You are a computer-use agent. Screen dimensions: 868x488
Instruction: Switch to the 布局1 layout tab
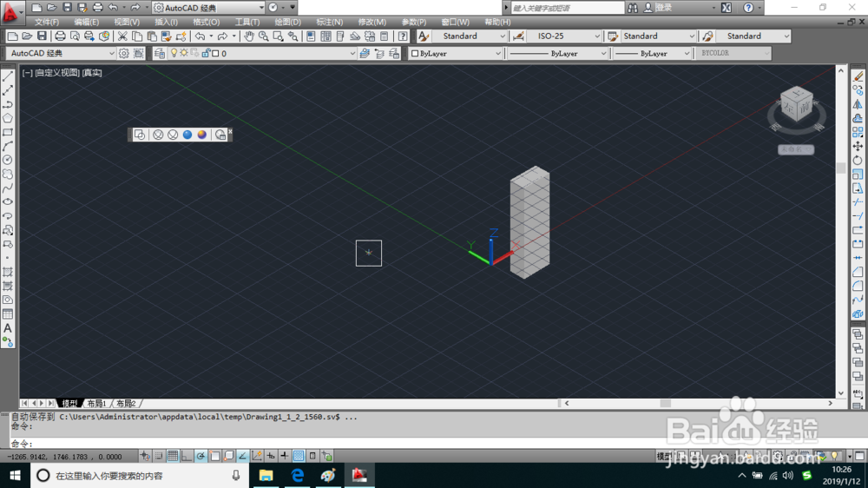pos(96,403)
